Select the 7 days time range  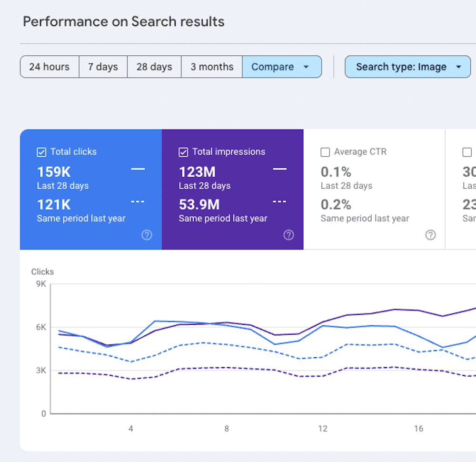[103, 67]
